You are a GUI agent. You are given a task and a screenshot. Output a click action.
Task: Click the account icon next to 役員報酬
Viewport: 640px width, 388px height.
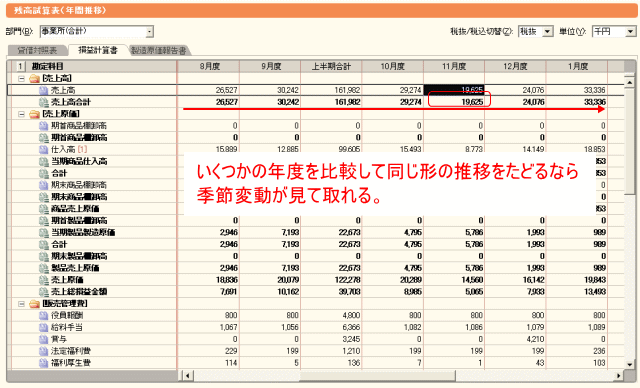pyautogui.click(x=44, y=315)
